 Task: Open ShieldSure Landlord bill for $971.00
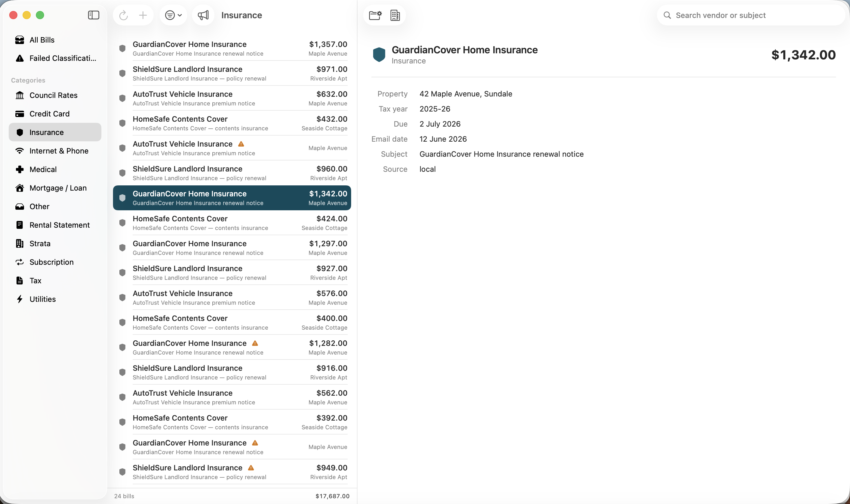(x=232, y=73)
